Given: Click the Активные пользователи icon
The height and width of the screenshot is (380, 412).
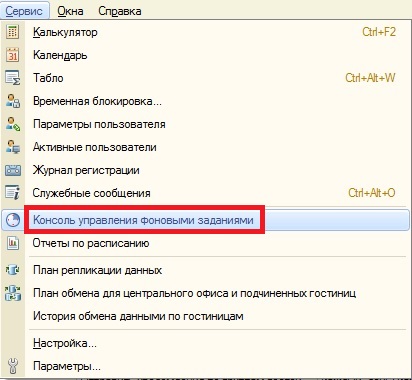Looking at the screenshot, I should coord(13,147).
